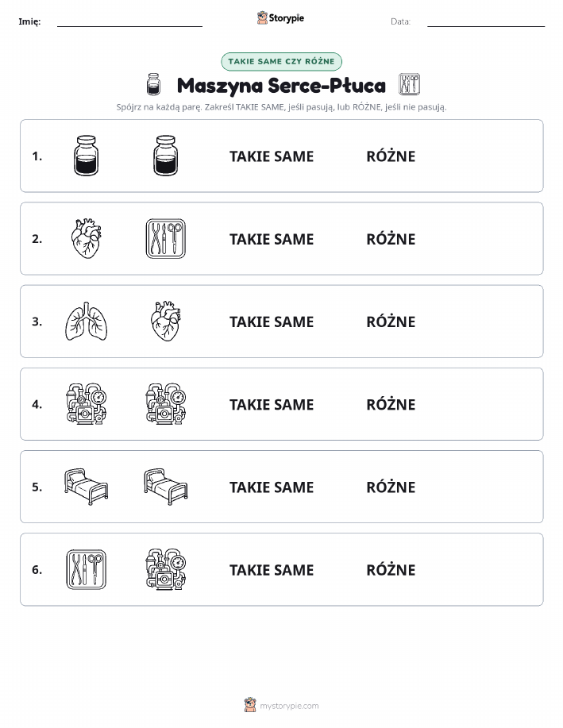Click the lungs icon in row 3
This screenshot has width=563, height=728.
coord(87,322)
